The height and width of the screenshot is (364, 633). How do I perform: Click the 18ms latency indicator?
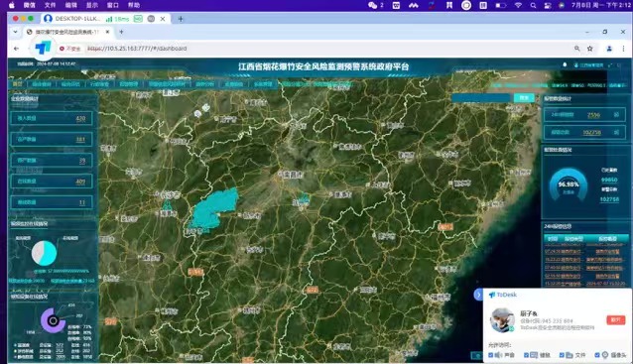point(117,19)
